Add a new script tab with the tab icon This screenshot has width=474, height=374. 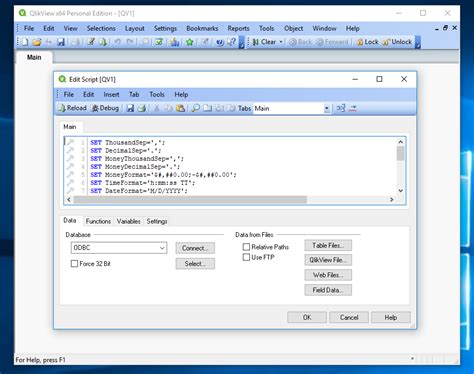click(x=208, y=108)
